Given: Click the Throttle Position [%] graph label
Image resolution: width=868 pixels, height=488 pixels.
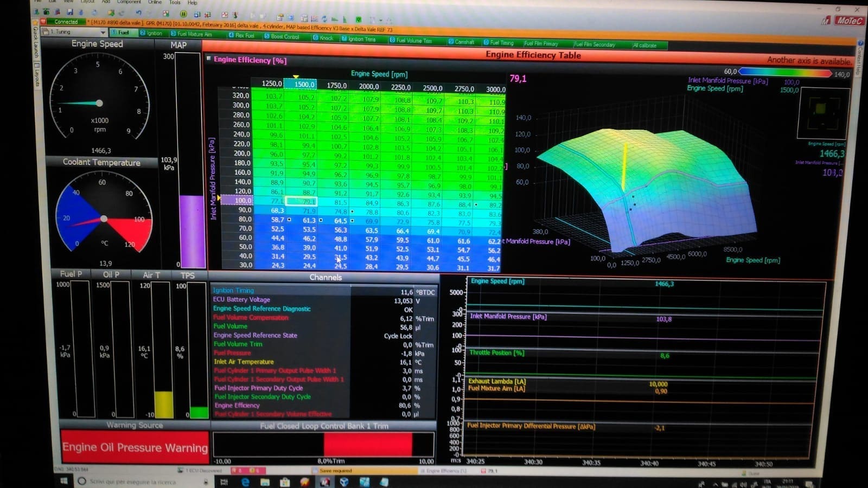Looking at the screenshot, I should [x=496, y=352].
